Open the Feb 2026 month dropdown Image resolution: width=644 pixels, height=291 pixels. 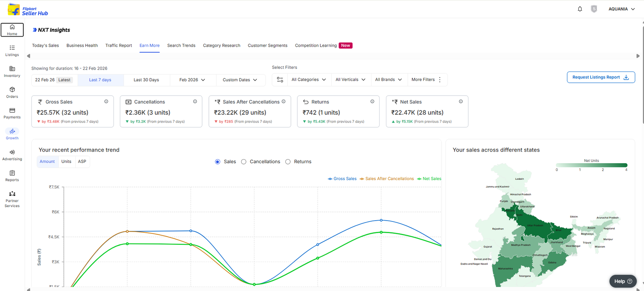[x=192, y=80]
